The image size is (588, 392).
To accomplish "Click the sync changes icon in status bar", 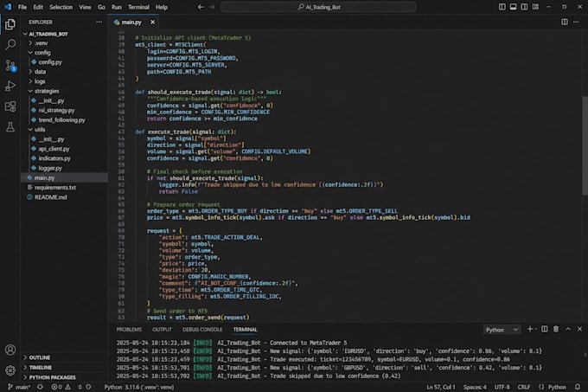I will coord(40,387).
